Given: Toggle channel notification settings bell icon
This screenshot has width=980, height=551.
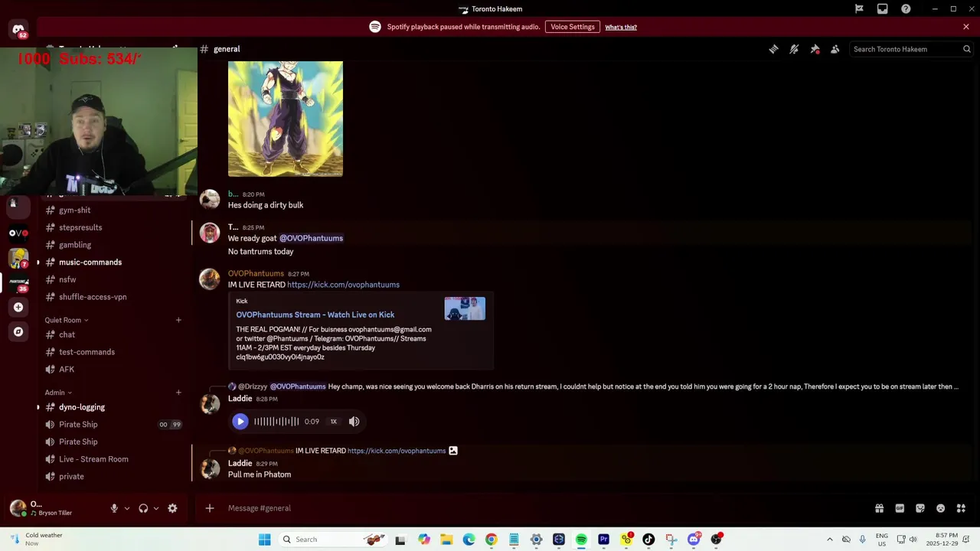Looking at the screenshot, I should click(x=794, y=49).
